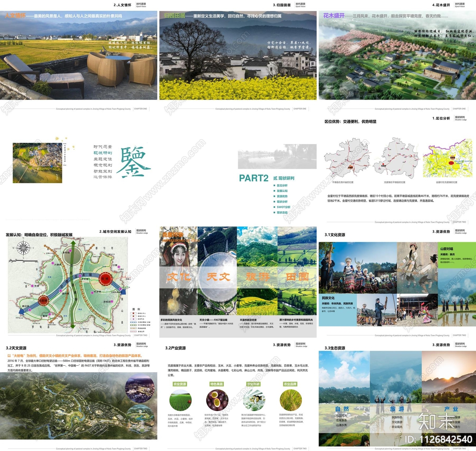Open the rattan chairs terrace photo
476x451 pixels.
pyautogui.click(x=79, y=55)
